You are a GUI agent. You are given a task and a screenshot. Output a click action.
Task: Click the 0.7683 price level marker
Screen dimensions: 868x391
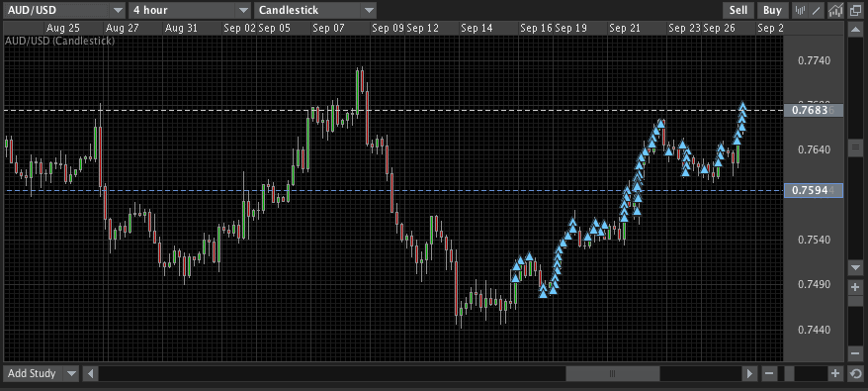(x=814, y=110)
